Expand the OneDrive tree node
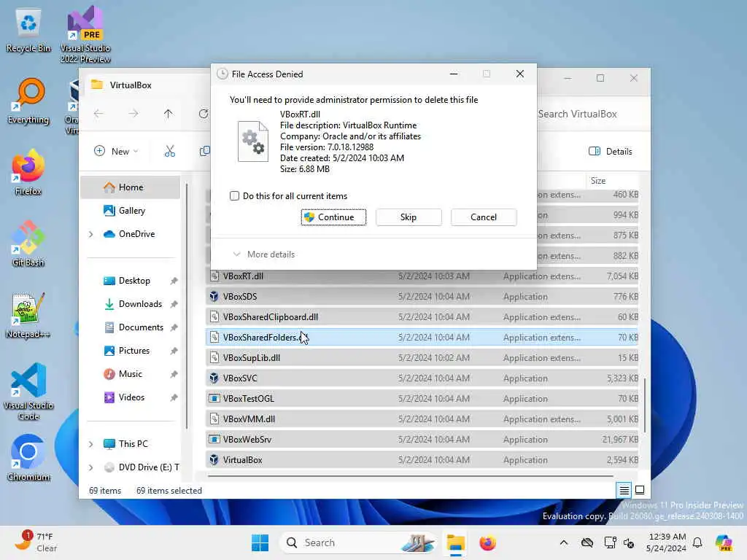 coord(91,234)
